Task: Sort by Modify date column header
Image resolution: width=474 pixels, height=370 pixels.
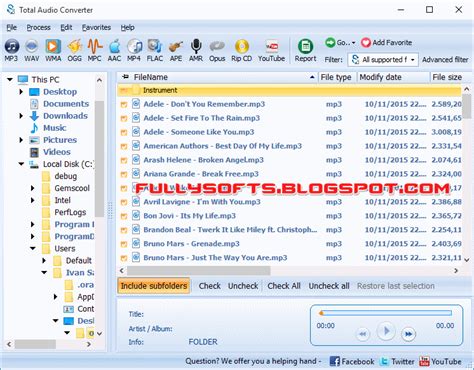Action: click(x=393, y=77)
